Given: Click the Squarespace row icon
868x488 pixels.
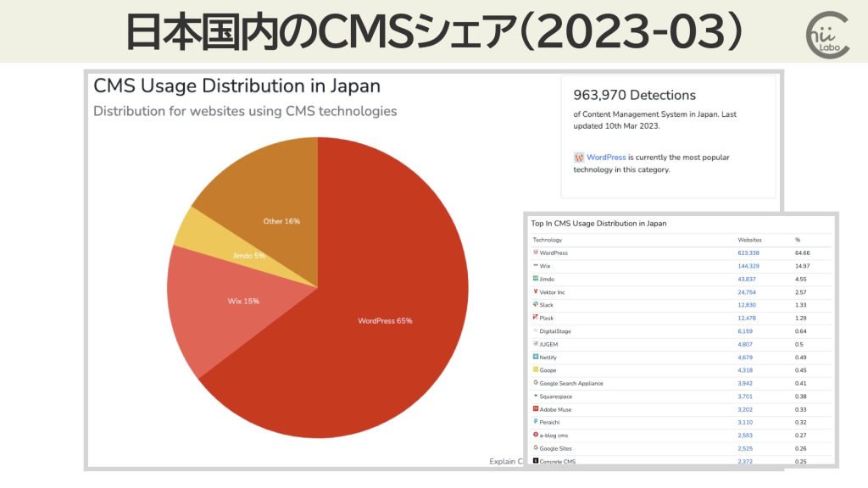Looking at the screenshot, I should point(536,396).
